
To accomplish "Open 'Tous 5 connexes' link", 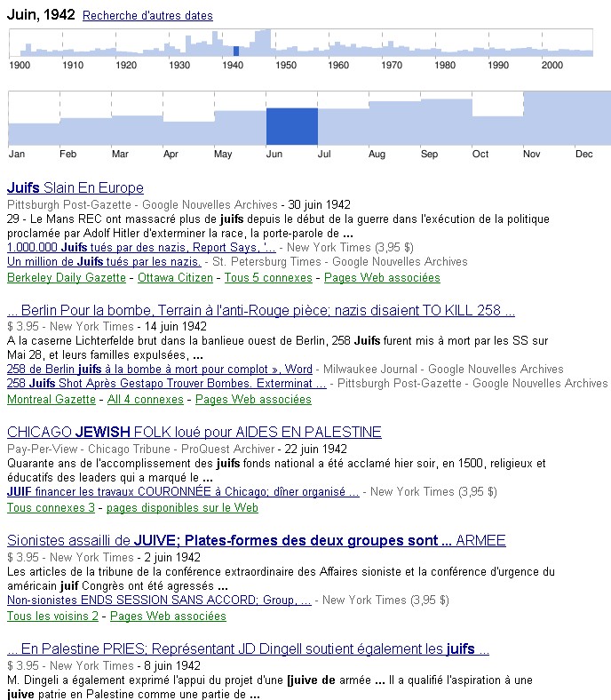I will coord(268,278).
